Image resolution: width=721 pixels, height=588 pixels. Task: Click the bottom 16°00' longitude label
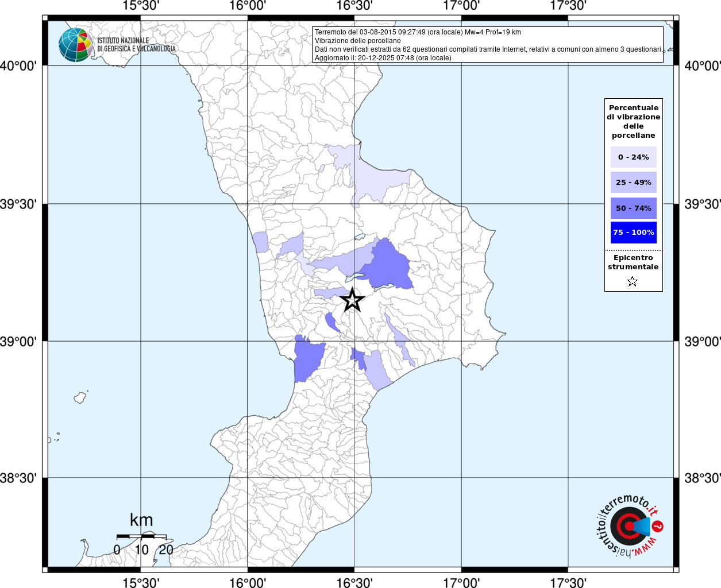pyautogui.click(x=248, y=582)
